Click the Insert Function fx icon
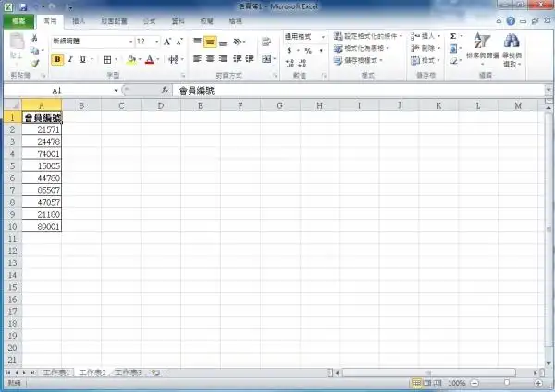 pyautogui.click(x=165, y=92)
